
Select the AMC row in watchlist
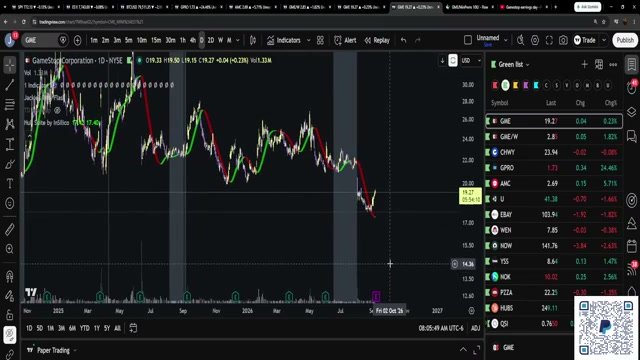coord(554,183)
